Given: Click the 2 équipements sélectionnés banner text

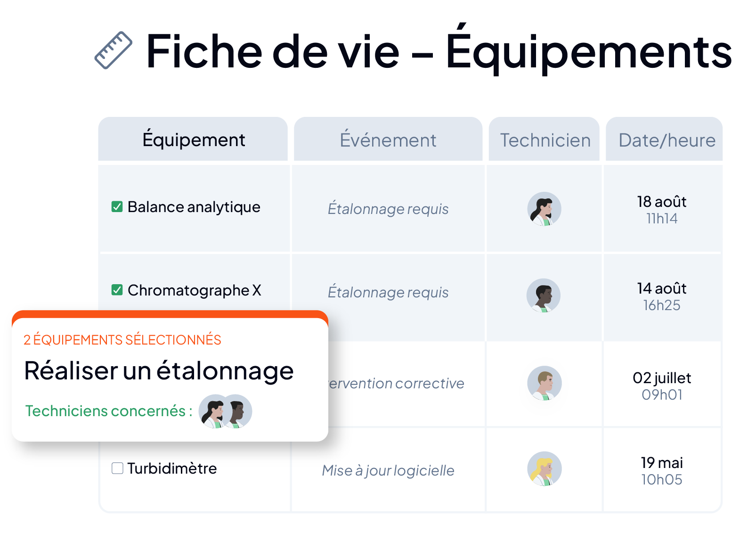Looking at the screenshot, I should pyautogui.click(x=122, y=340).
